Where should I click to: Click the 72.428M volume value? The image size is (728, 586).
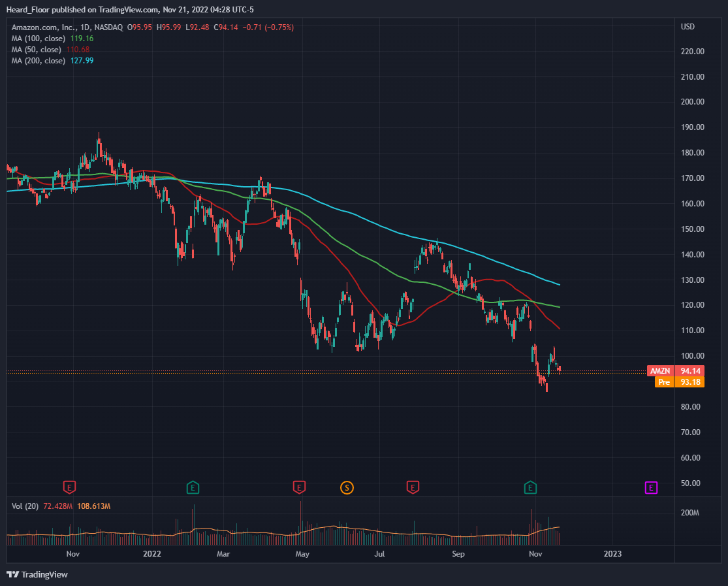[x=57, y=506]
